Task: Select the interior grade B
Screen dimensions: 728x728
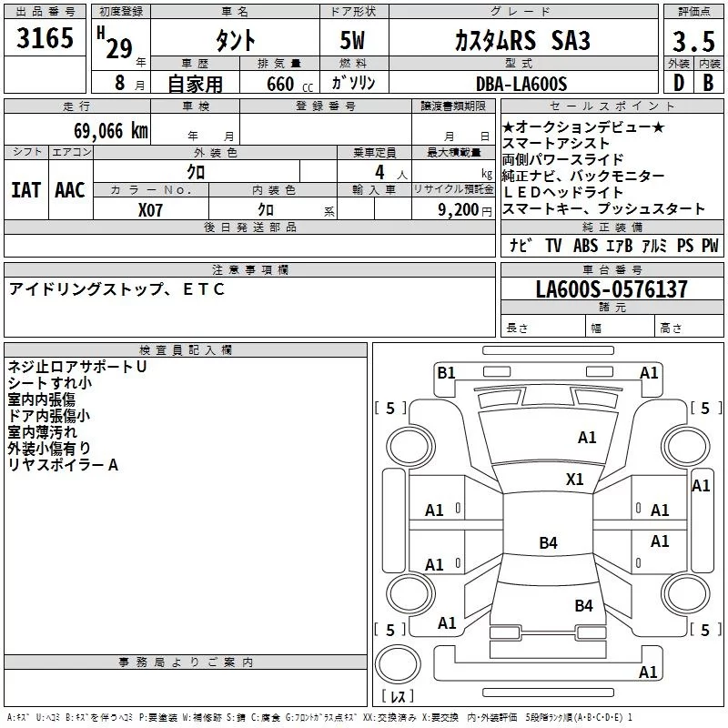Action: click(709, 83)
